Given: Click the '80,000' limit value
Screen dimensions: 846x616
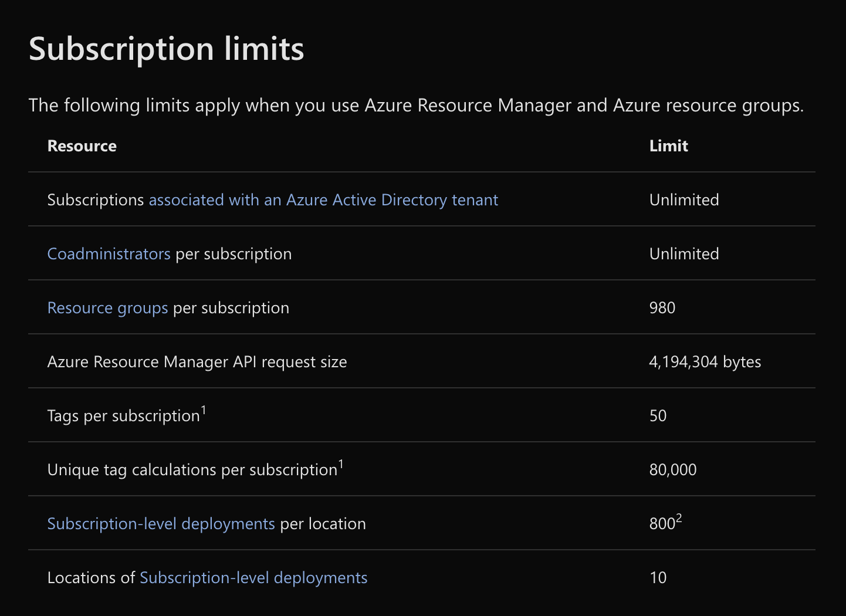Looking at the screenshot, I should pyautogui.click(x=673, y=470).
